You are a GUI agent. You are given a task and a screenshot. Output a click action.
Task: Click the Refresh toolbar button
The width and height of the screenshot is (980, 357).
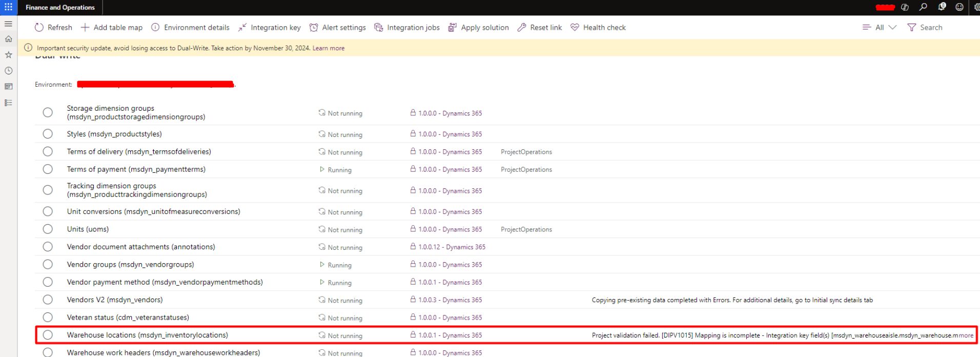53,27
